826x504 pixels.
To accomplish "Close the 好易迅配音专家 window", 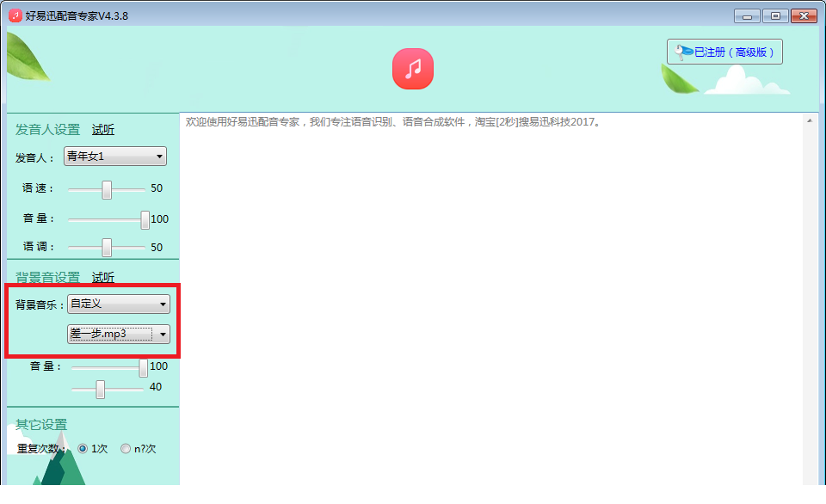I will (x=804, y=15).
